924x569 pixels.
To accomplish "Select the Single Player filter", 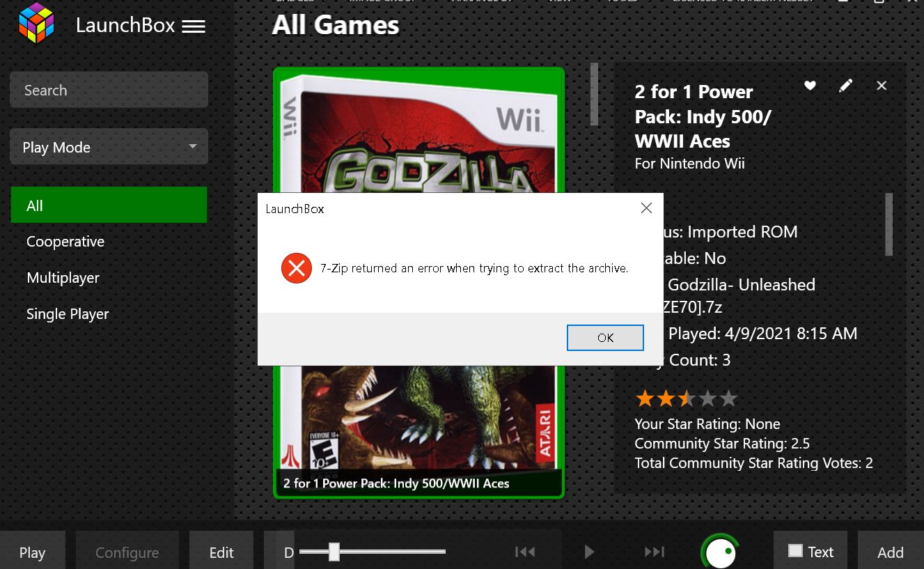I will (68, 314).
